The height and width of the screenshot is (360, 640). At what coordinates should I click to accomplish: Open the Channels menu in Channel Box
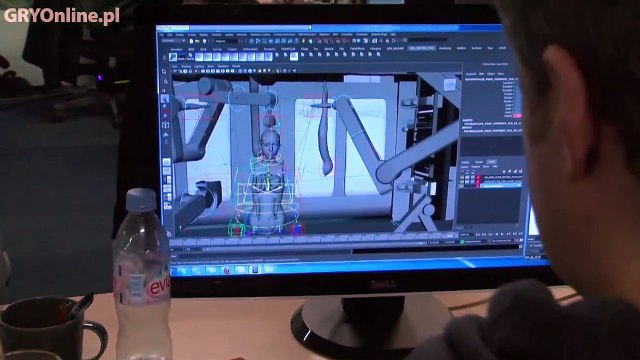pos(471,74)
